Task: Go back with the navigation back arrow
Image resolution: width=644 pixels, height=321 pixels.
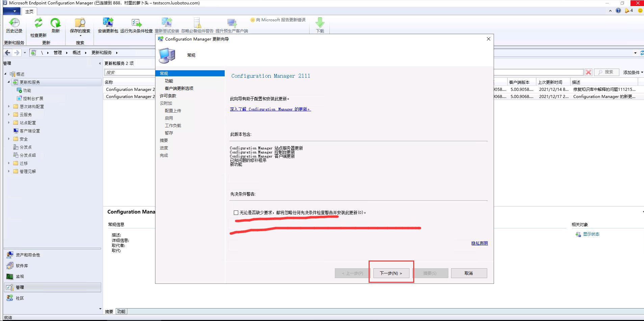Action: [7, 53]
